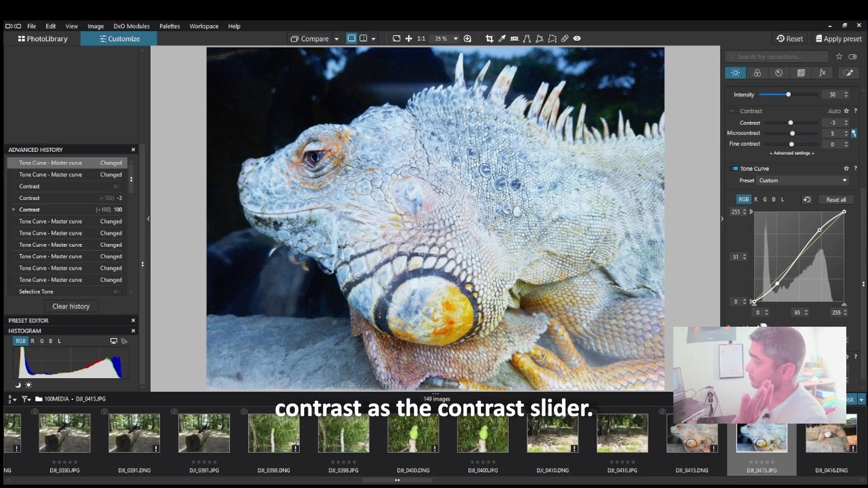
Task: Click the Reset button in top bar
Action: pos(789,38)
